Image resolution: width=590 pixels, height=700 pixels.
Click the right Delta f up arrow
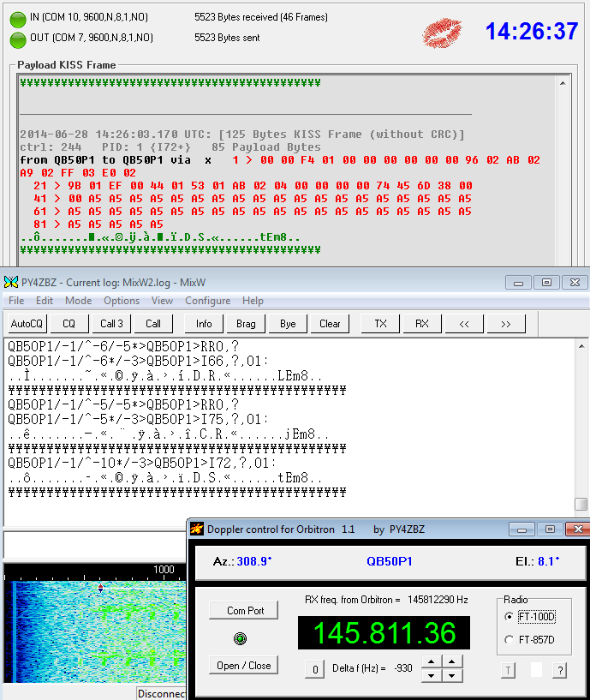452,661
